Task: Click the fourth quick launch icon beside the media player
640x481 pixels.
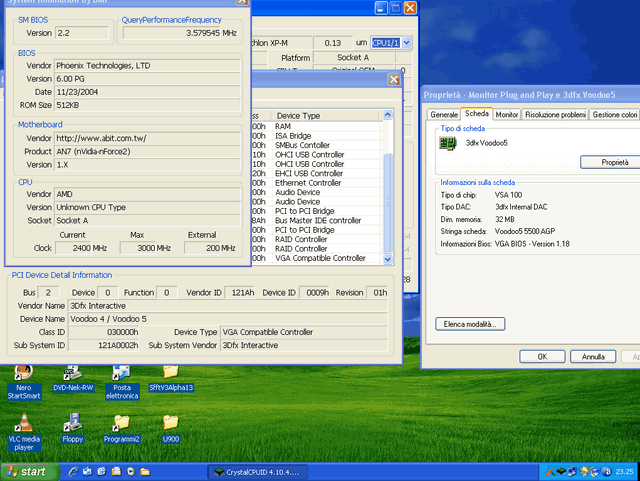Action: point(116,472)
